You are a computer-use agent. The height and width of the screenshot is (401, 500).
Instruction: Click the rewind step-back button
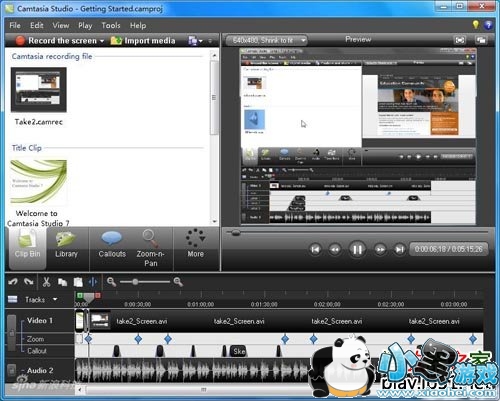(335, 249)
